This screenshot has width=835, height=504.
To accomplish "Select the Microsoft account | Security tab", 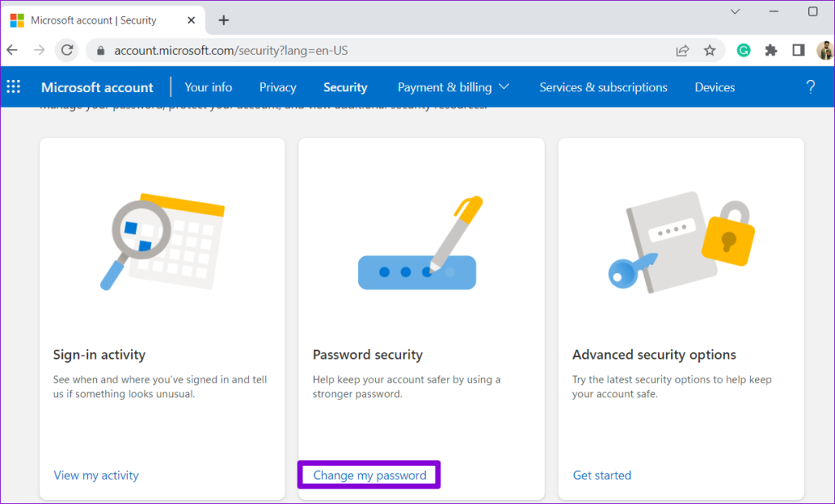I will point(104,20).
